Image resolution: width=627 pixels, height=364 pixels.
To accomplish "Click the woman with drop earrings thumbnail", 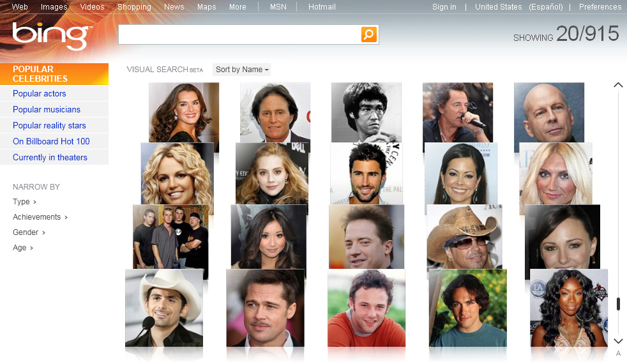I will 460,174.
